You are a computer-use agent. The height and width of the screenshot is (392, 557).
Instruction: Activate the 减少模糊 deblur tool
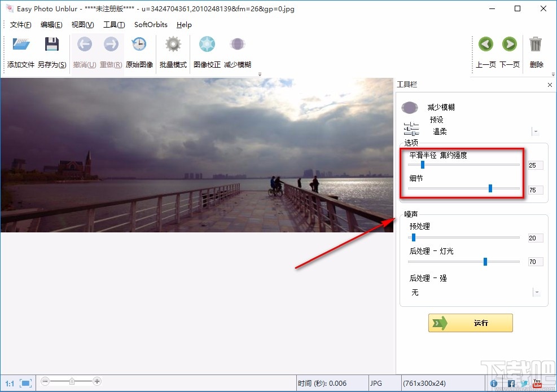click(238, 44)
